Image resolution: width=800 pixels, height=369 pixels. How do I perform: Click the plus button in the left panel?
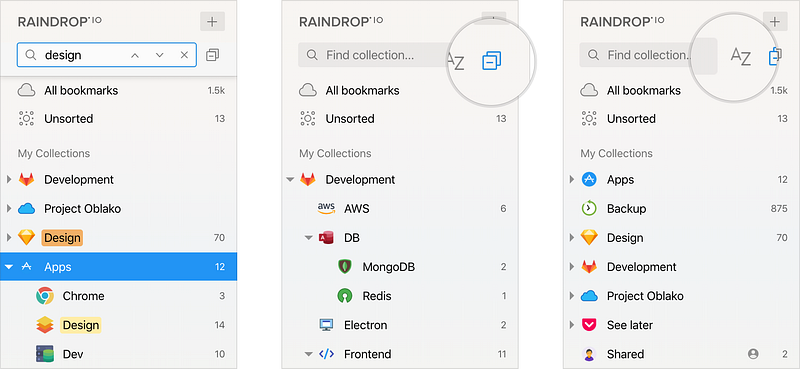212,21
